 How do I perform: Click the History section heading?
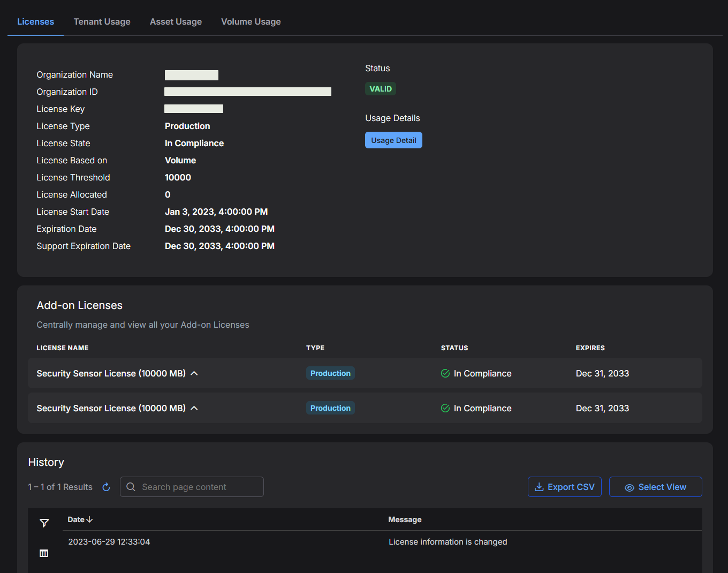pyautogui.click(x=46, y=462)
